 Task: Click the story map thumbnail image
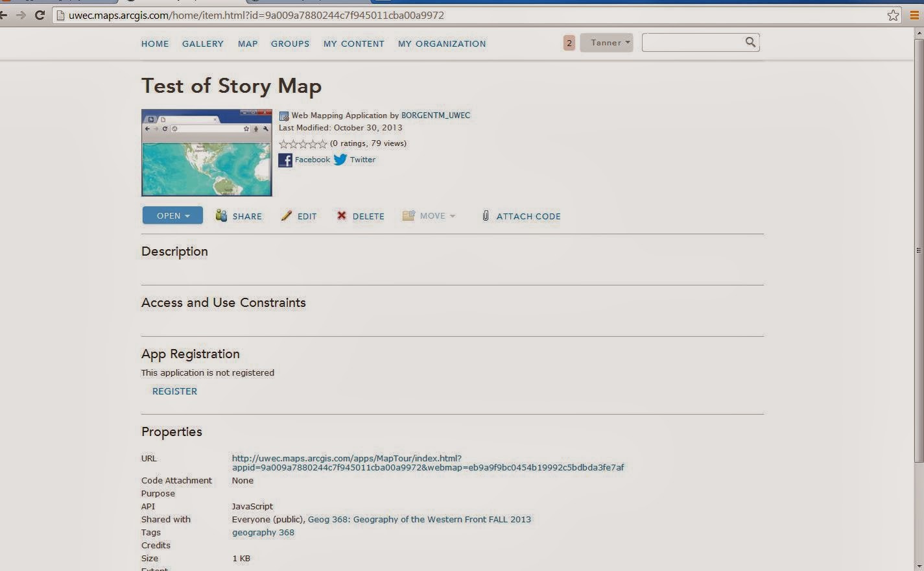(x=207, y=152)
